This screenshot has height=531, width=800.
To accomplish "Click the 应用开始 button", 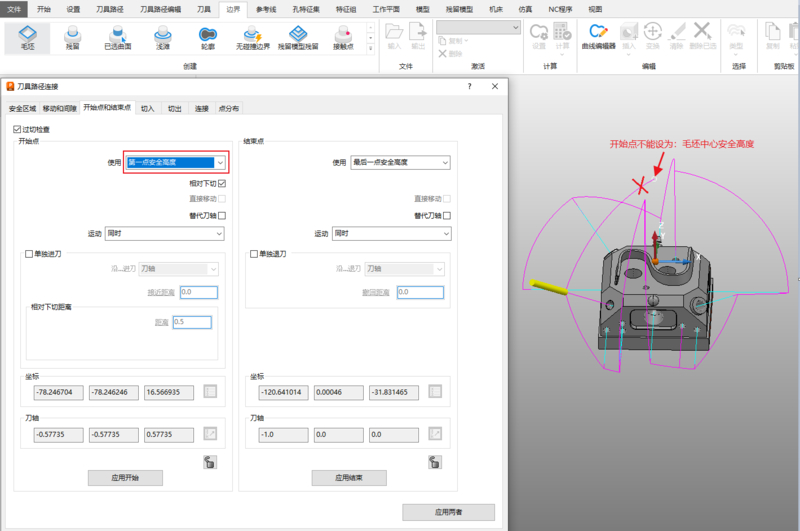I will point(125,478).
